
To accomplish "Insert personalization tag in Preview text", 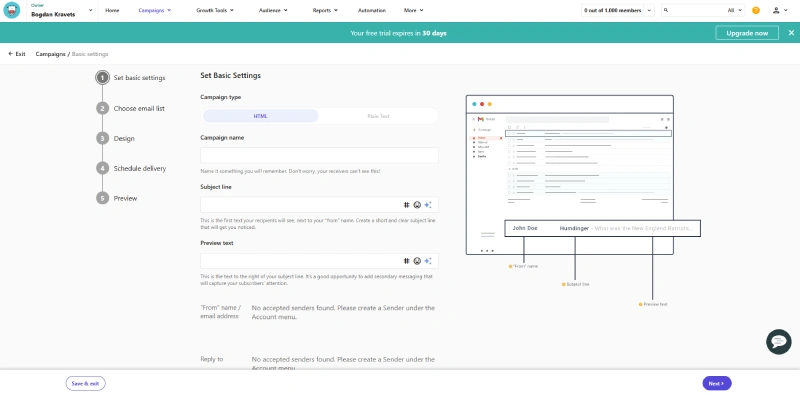I will [407, 261].
